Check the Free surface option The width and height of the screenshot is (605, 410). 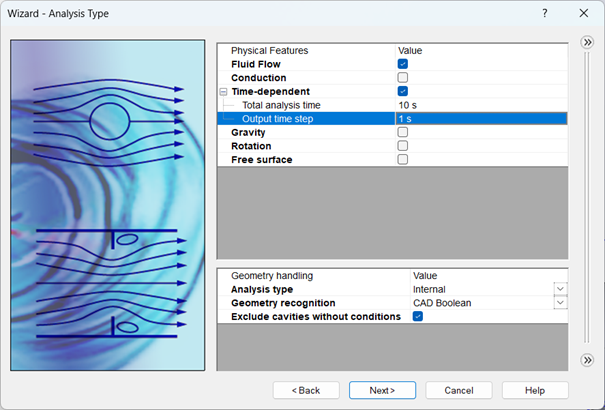403,159
